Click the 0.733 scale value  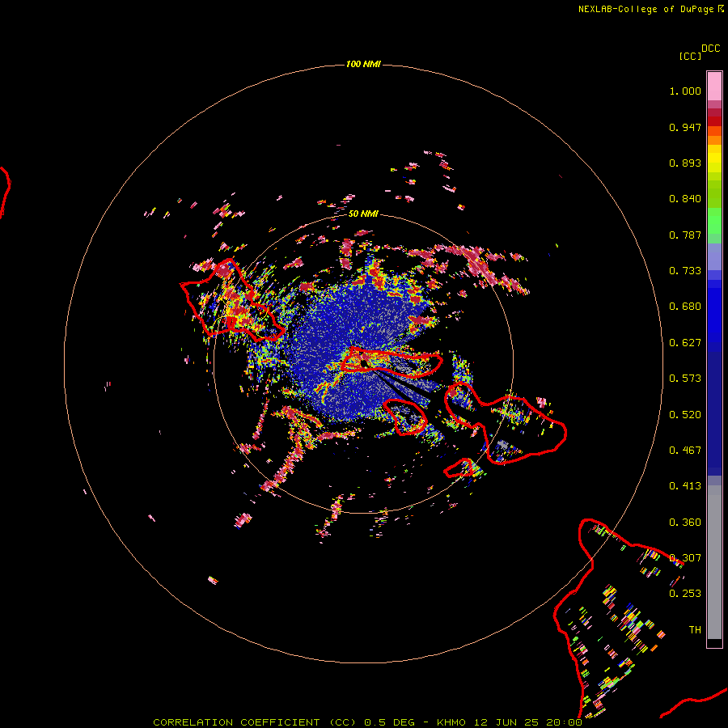pyautogui.click(x=685, y=271)
